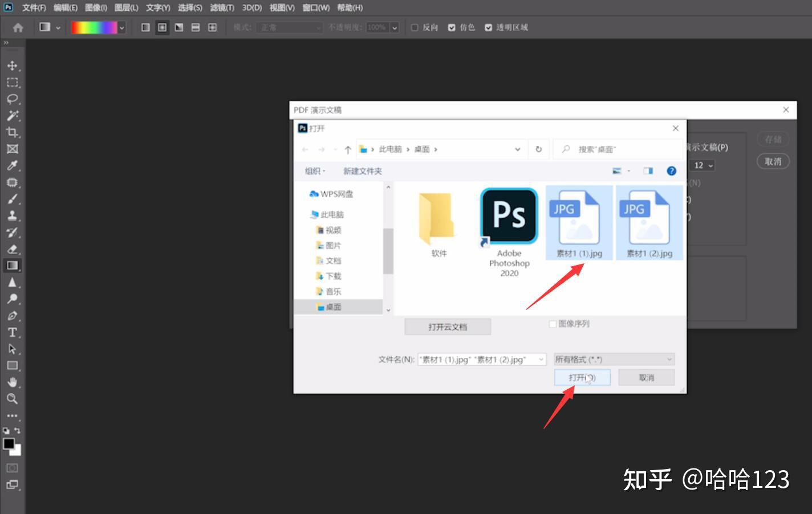812x514 pixels.
Task: Select the Move tool
Action: [12, 66]
